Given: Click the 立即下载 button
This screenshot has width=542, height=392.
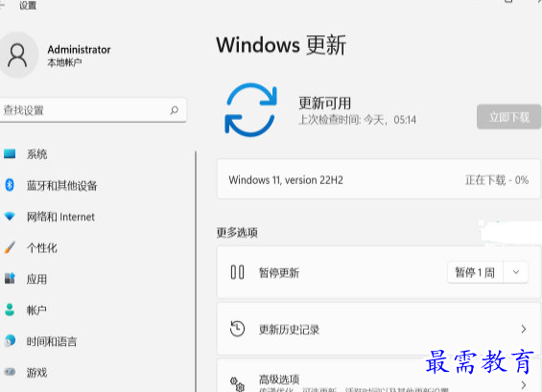Looking at the screenshot, I should click(508, 117).
